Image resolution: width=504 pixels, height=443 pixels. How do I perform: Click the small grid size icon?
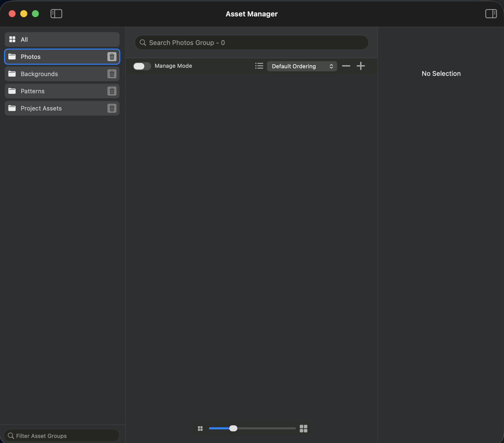tap(200, 428)
